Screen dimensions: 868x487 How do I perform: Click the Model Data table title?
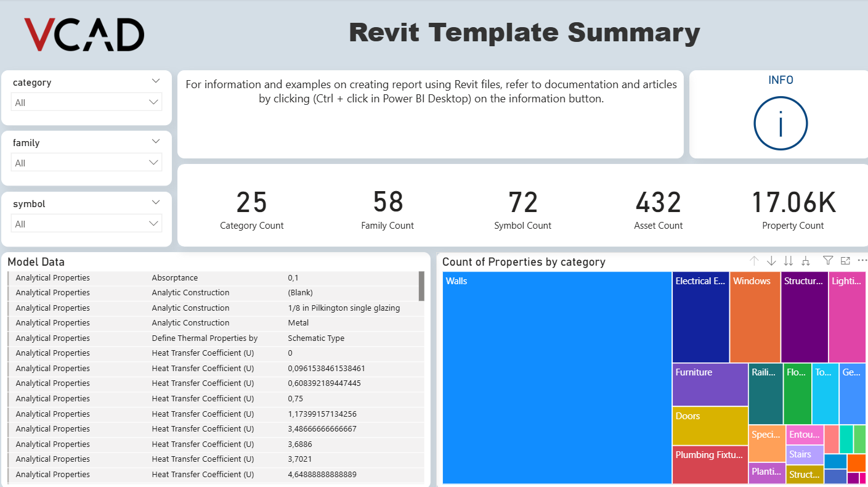point(36,262)
